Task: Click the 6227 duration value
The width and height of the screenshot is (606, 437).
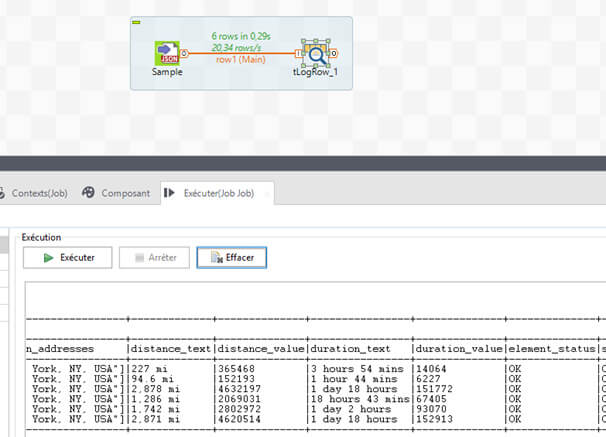Action: (x=428, y=379)
